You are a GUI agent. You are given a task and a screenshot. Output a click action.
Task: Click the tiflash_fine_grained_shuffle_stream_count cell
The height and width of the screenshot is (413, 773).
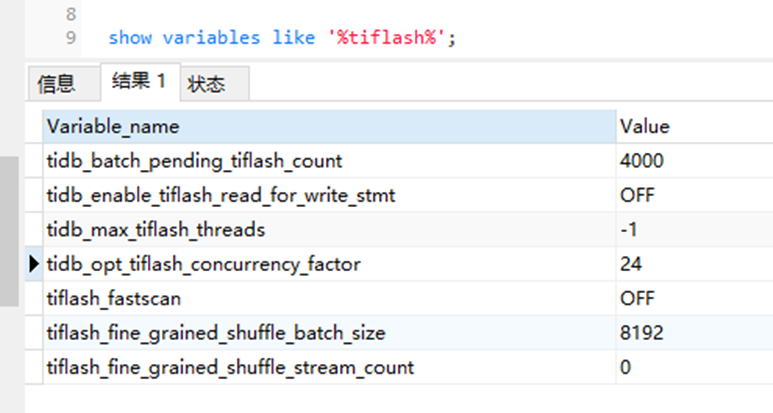click(230, 367)
